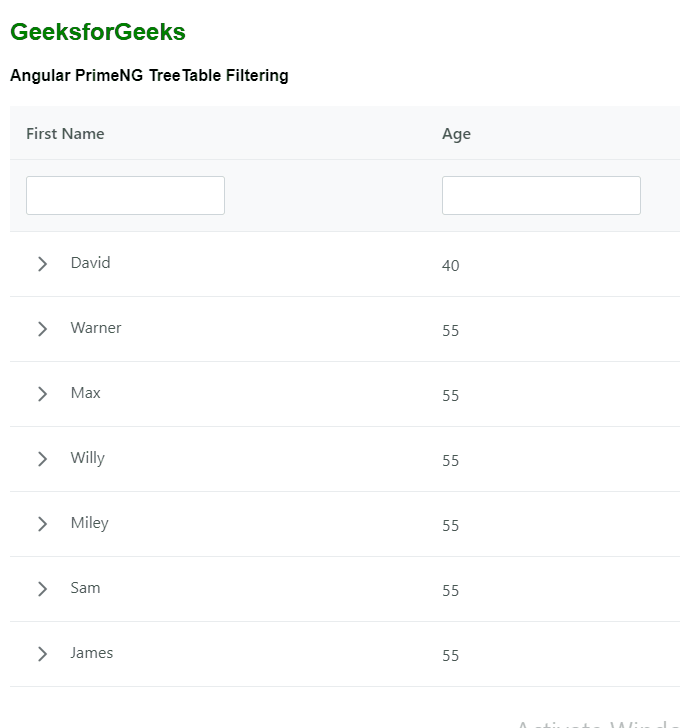Click David's age value 40
Screen dimensions: 680x728
(x=451, y=266)
